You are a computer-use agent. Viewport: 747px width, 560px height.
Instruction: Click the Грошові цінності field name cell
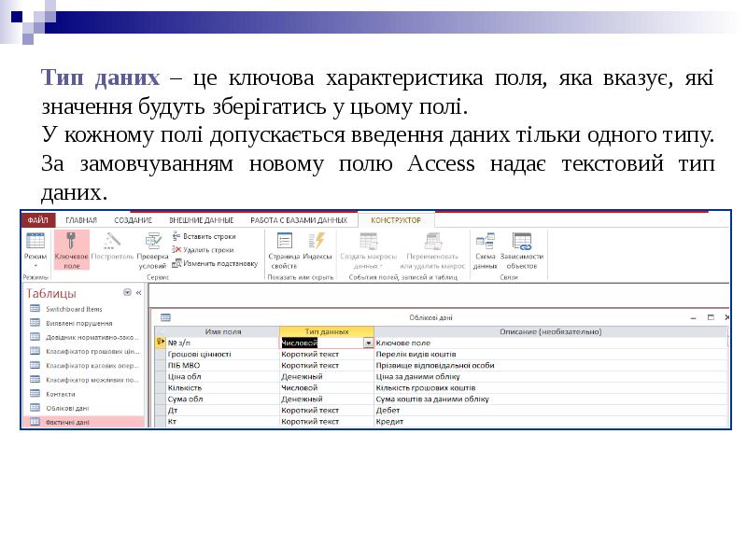click(222, 355)
